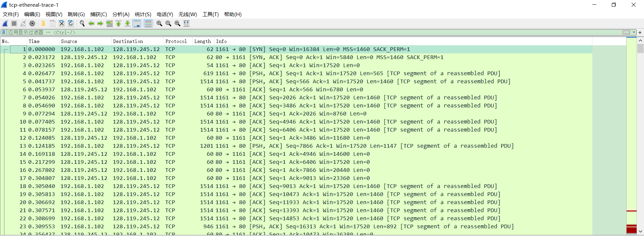
Task: Sort packets by the Destination column
Action: point(138,41)
